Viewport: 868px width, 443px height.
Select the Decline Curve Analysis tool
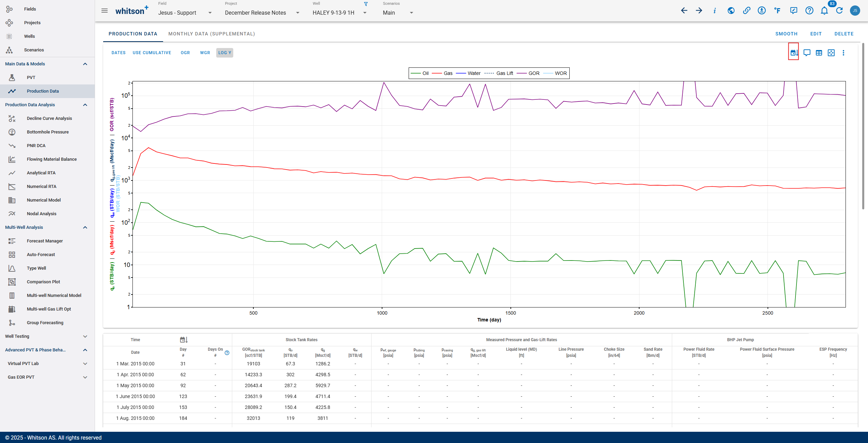pos(49,118)
